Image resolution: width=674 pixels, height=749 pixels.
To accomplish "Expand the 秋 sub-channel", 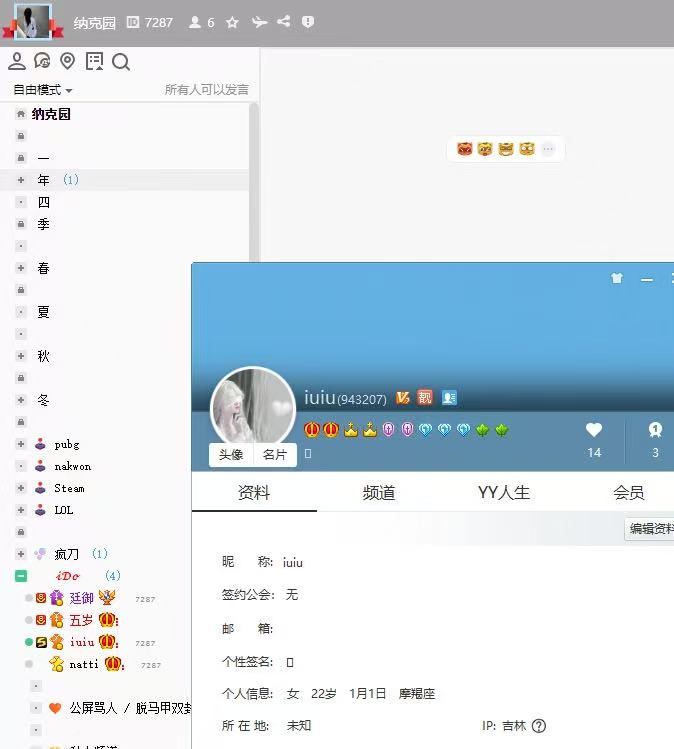I will (x=21, y=356).
